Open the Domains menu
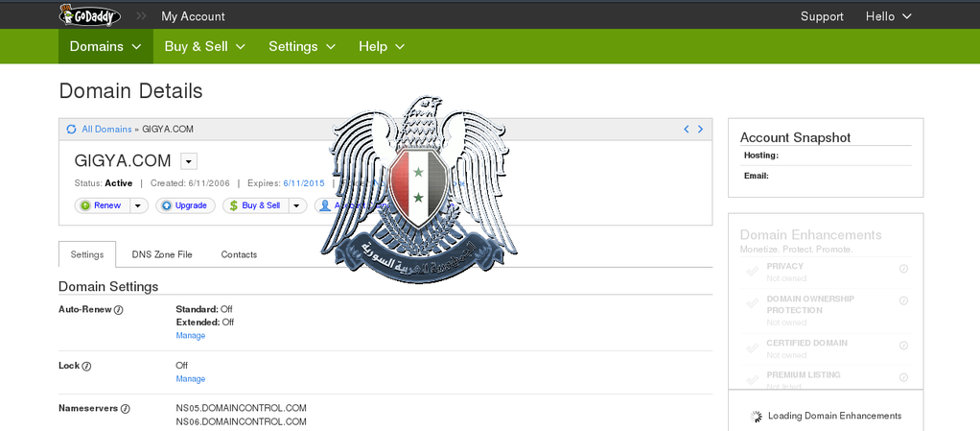 (x=105, y=46)
